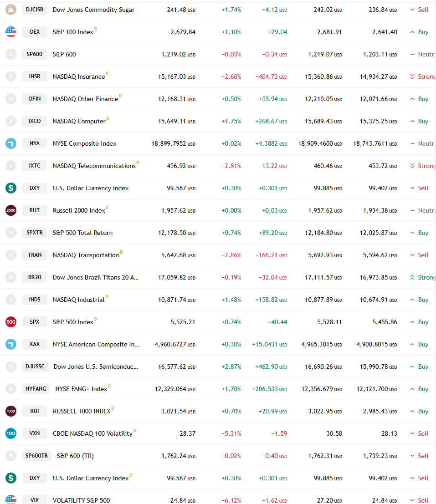Click the NYSE American Composite logo icon
Image resolution: width=436 pixels, height=504 pixels.
(x=11, y=344)
